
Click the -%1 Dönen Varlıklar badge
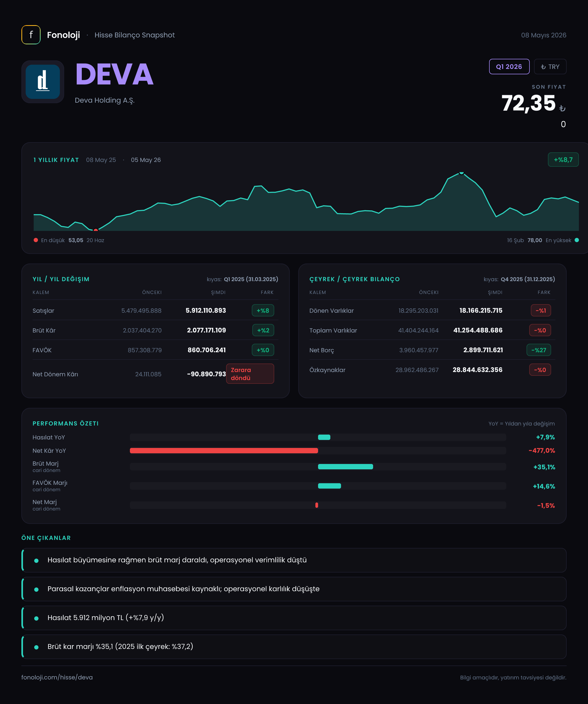pos(541,310)
